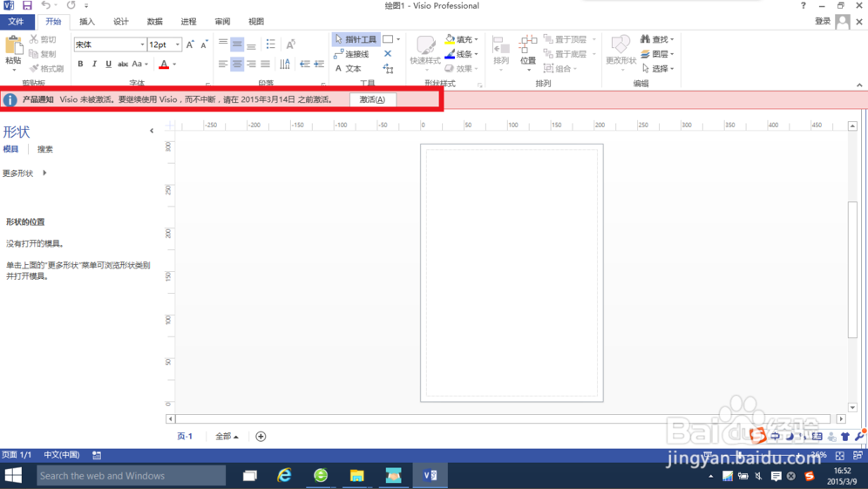The width and height of the screenshot is (868, 489).
Task: Click the Windows Start button
Action: tap(13, 475)
